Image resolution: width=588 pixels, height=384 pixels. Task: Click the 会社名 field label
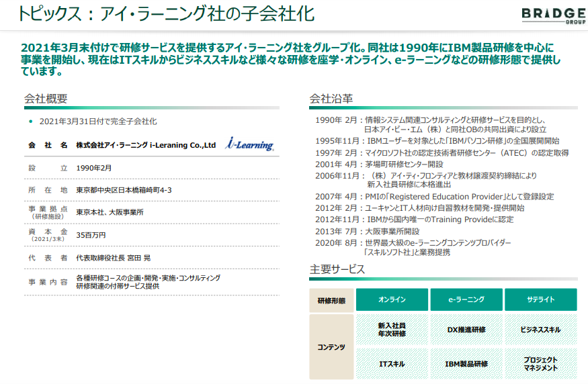pos(48,145)
